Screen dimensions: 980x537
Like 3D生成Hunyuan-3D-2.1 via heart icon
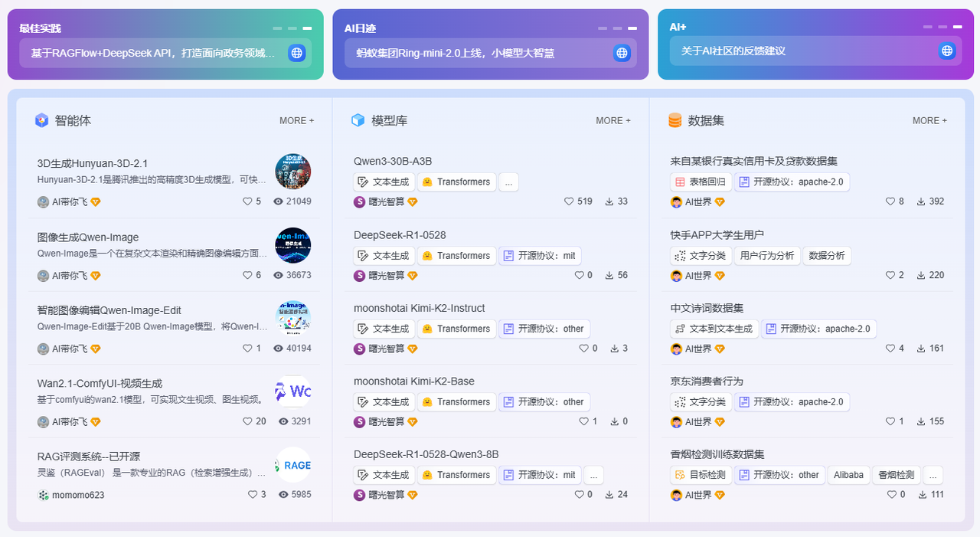click(247, 201)
